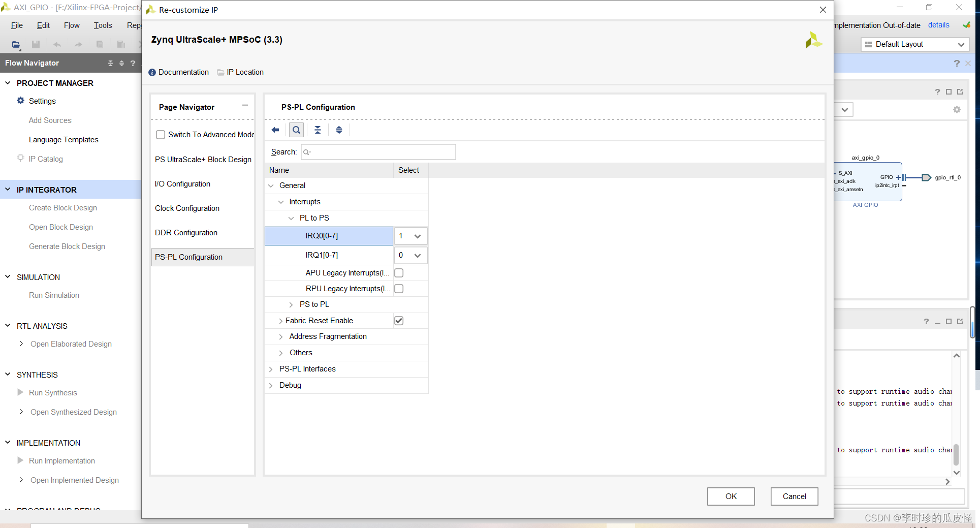
Task: Click the IP Catalog icon
Action: pos(20,158)
